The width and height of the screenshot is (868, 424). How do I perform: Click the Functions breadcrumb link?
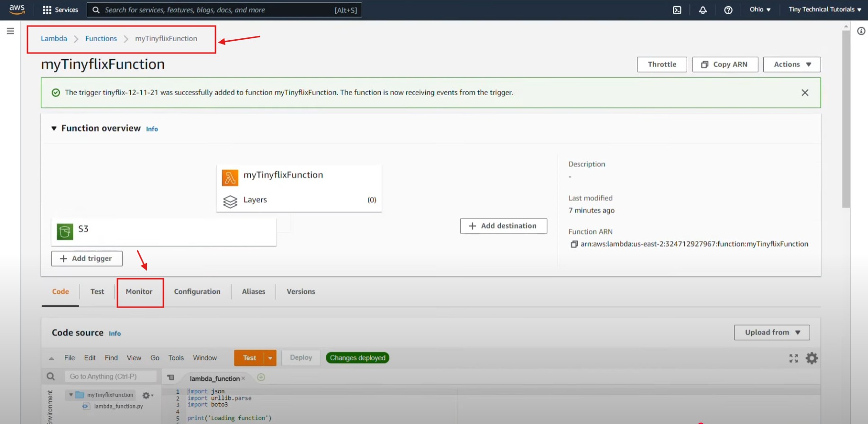(x=101, y=38)
